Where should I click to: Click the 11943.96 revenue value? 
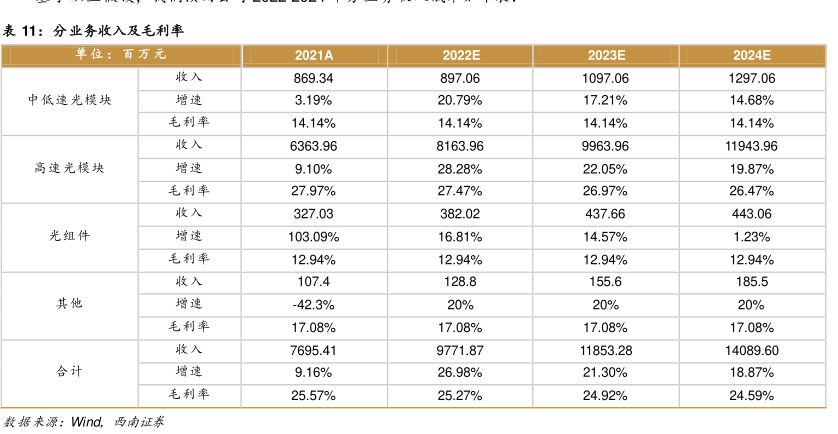[753, 146]
